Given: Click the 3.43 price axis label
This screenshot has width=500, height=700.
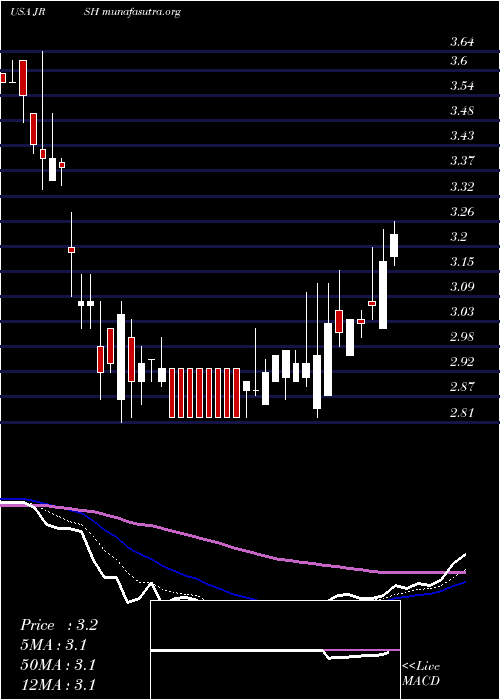Looking at the screenshot, I should [x=462, y=136].
